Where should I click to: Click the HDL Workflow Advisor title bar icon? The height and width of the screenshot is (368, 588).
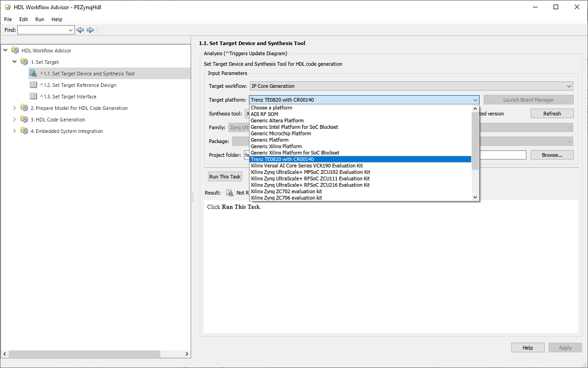pos(7,7)
